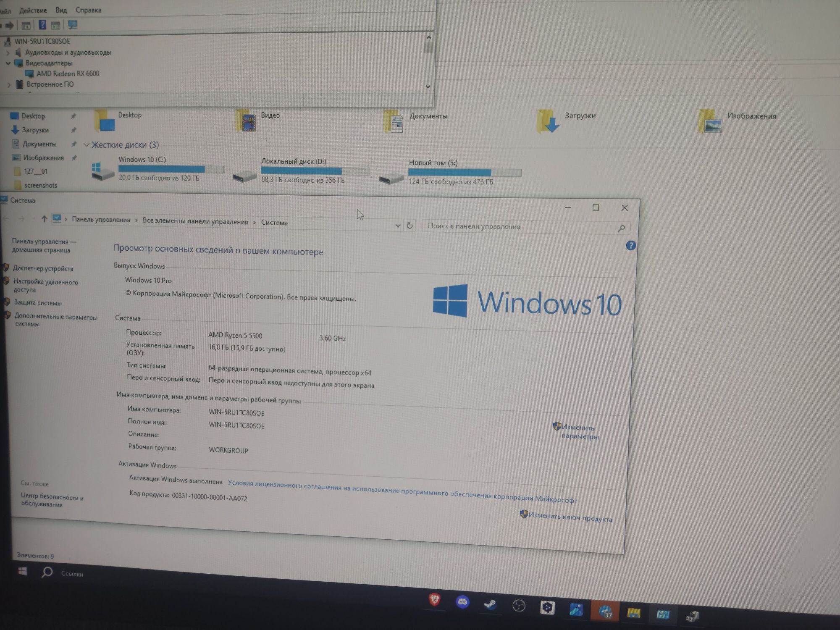The height and width of the screenshot is (630, 840).
Task: Select Изображения in Explorer quick access sidebar
Action: click(x=44, y=158)
